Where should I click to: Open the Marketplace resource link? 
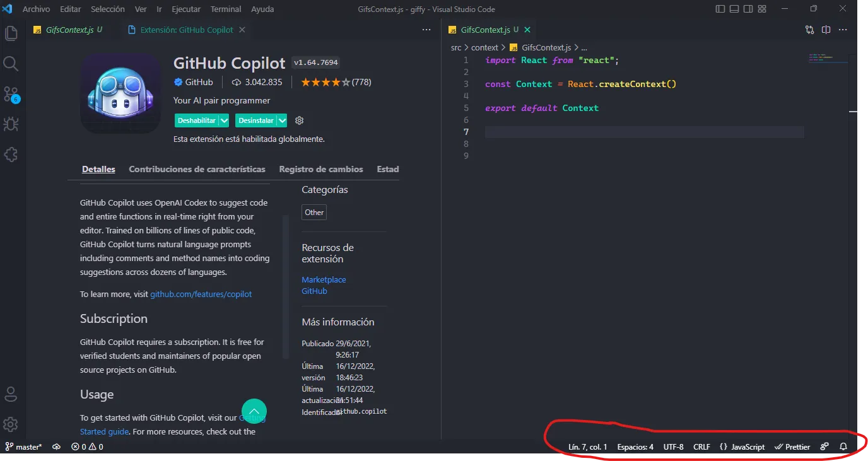coord(324,279)
